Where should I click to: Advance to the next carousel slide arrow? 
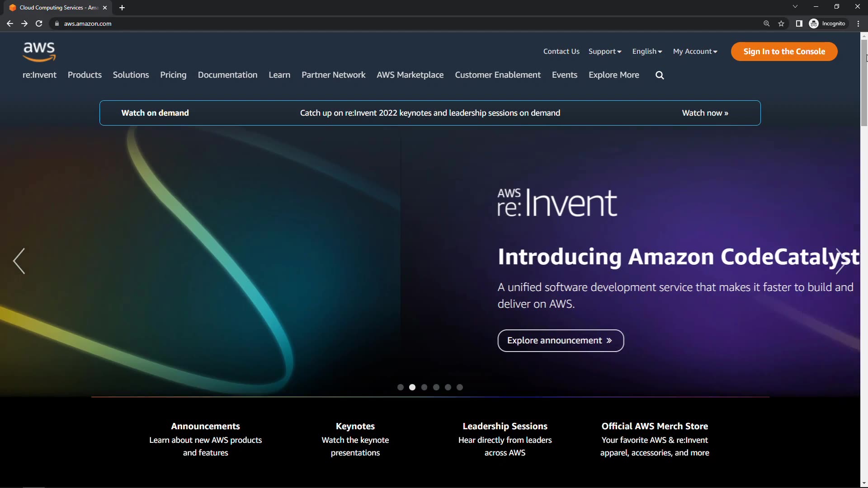click(x=840, y=261)
